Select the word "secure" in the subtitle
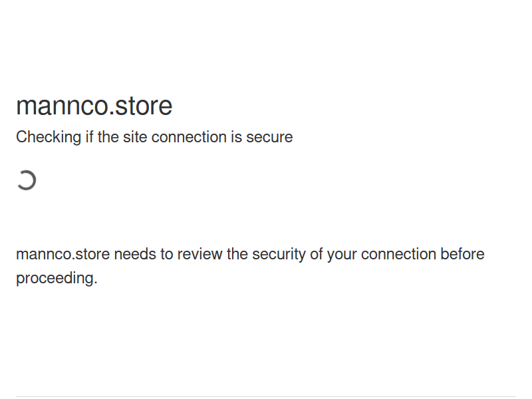Screen dimensions: 532x399 (269, 138)
